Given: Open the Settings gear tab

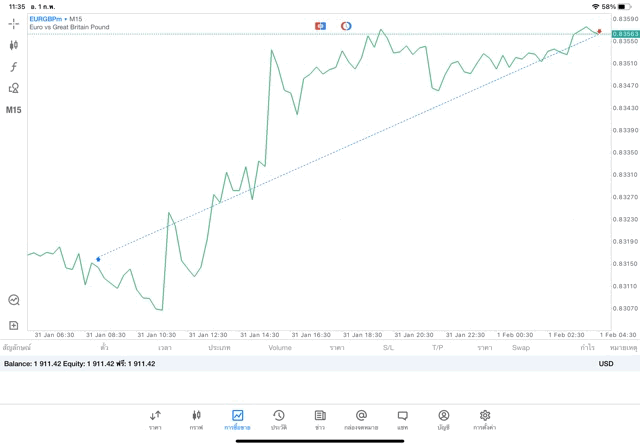Looking at the screenshot, I should pyautogui.click(x=485, y=419).
